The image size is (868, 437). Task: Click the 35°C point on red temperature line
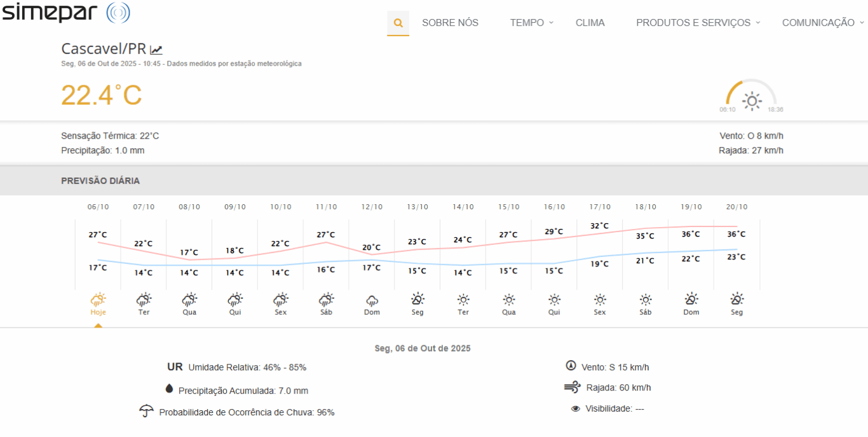[x=646, y=228]
